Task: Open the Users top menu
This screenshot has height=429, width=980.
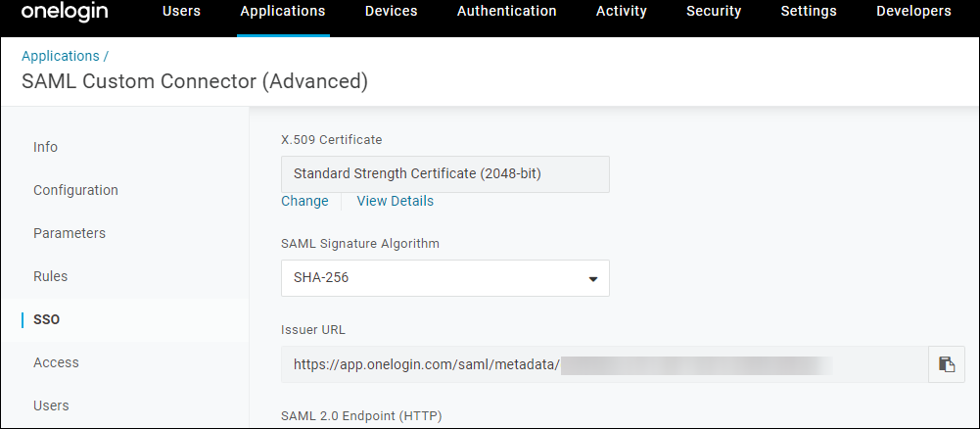Action: [x=181, y=11]
